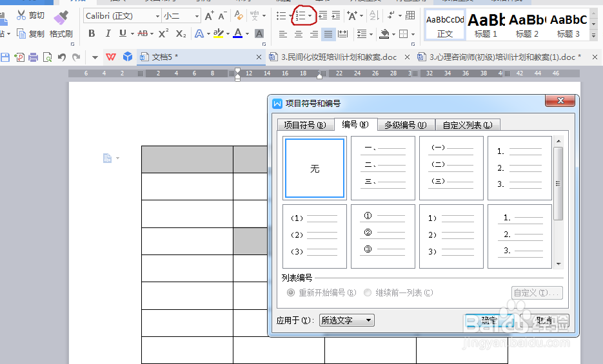603x364 pixels.
Task: Redo the last undone action
Action: pyautogui.click(x=76, y=57)
